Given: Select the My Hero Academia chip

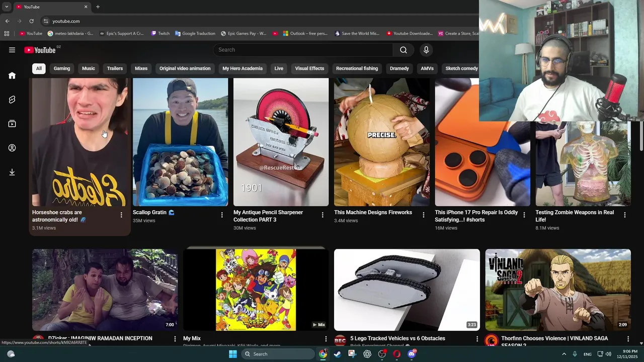Looking at the screenshot, I should pyautogui.click(x=243, y=68).
